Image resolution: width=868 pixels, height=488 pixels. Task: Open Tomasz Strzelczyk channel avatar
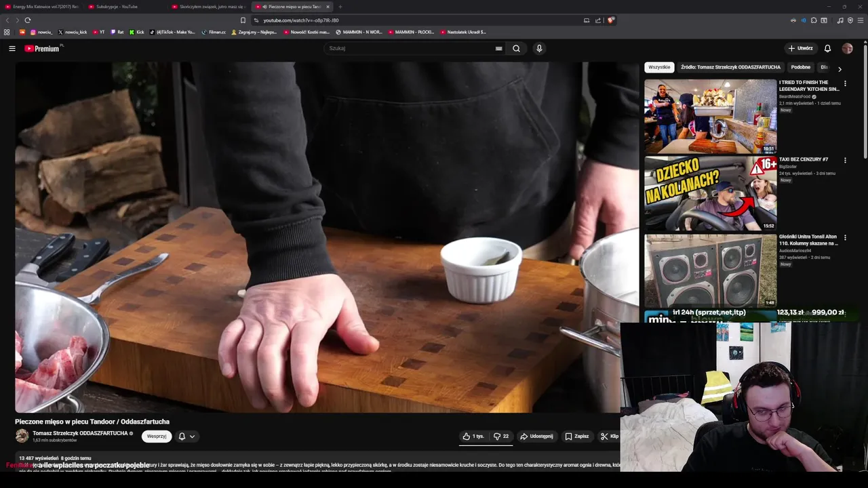22,436
